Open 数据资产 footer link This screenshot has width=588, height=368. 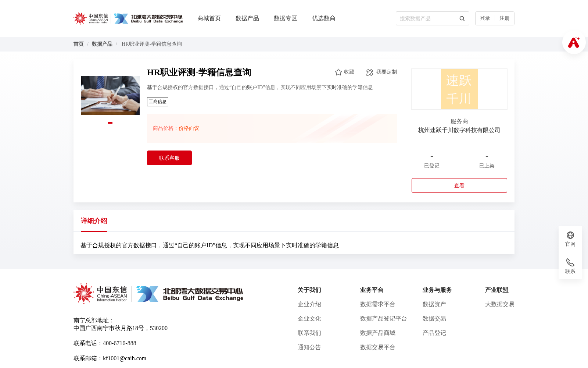click(x=434, y=304)
